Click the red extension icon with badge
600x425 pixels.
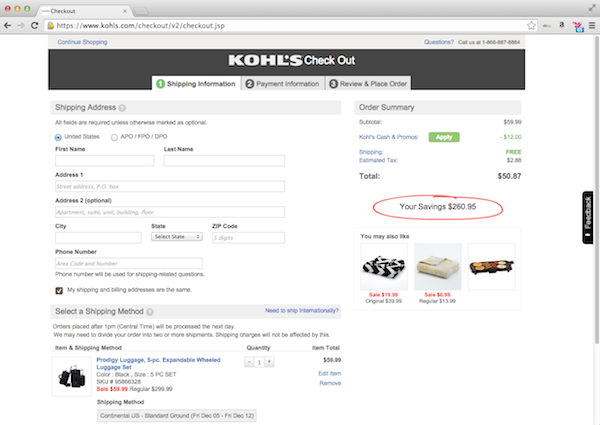coord(578,26)
